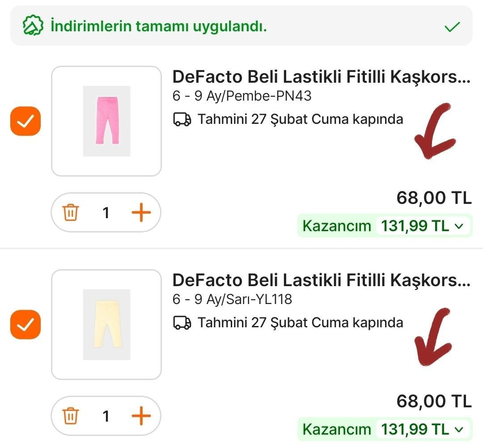Expand Kazancım savings for the yellow item
Viewport: 483px width, 448px height.
[458, 430]
